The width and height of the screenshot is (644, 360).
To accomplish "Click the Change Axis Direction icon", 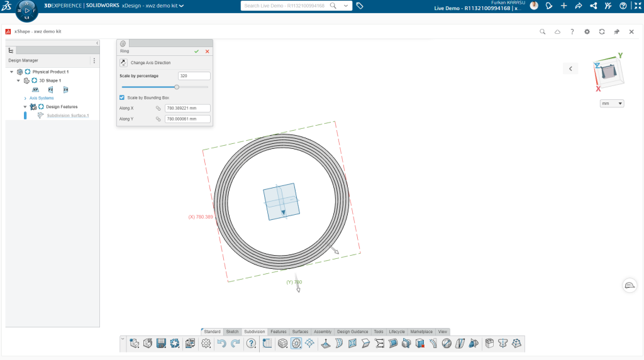I will (x=123, y=63).
